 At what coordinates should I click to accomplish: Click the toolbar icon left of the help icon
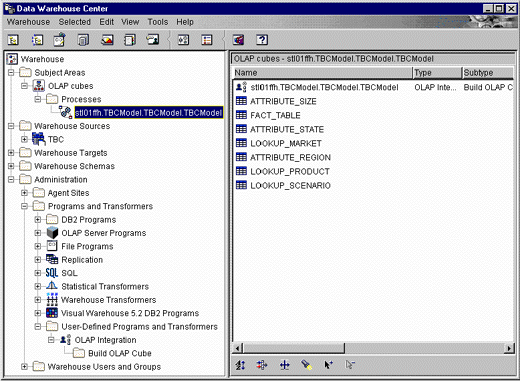point(238,40)
